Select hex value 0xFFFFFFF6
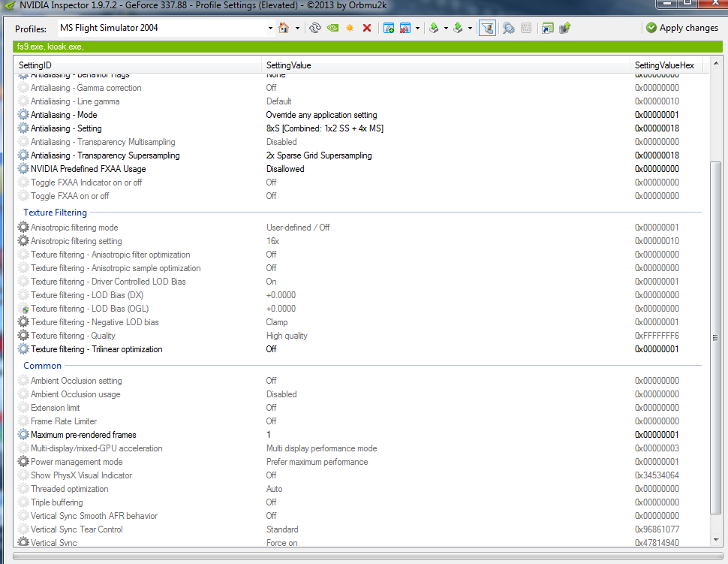Screen dimensions: 728x564 657,336
